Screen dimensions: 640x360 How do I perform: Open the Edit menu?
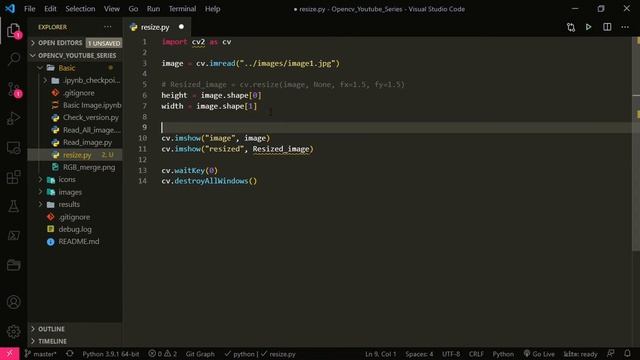pos(50,9)
